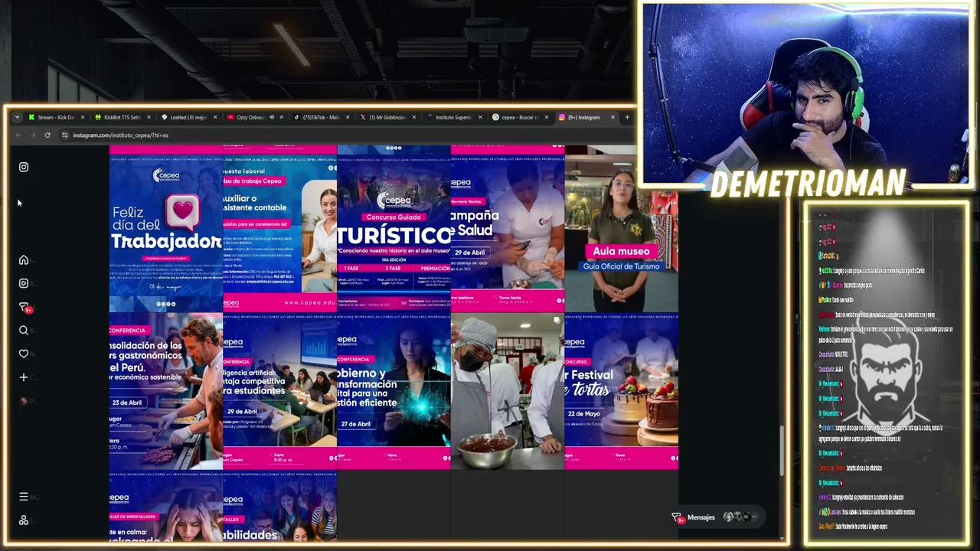Open direct messages icon in the sidebar
The image size is (980, 551).
pyautogui.click(x=24, y=307)
